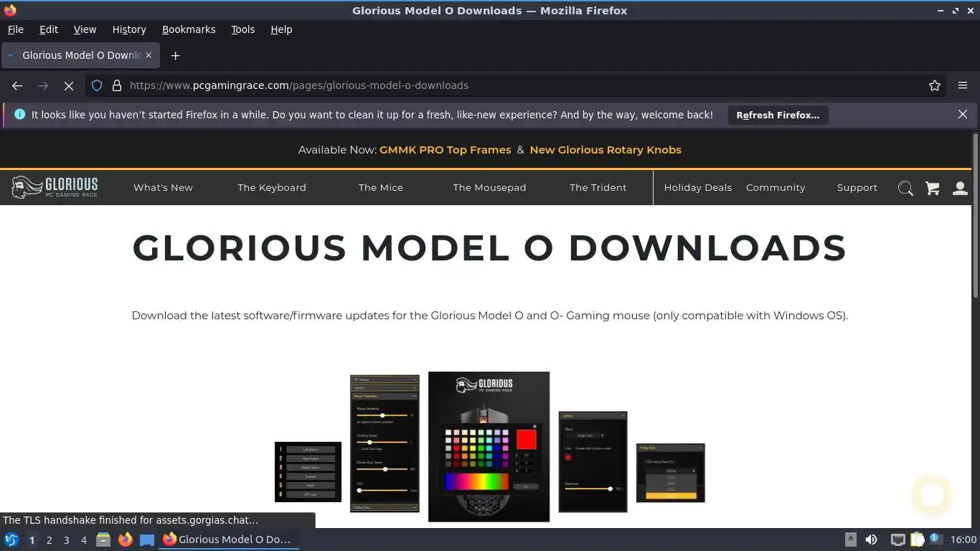This screenshot has width=980, height=551.
Task: Click the Refresh Firefox… button
Action: [778, 115]
